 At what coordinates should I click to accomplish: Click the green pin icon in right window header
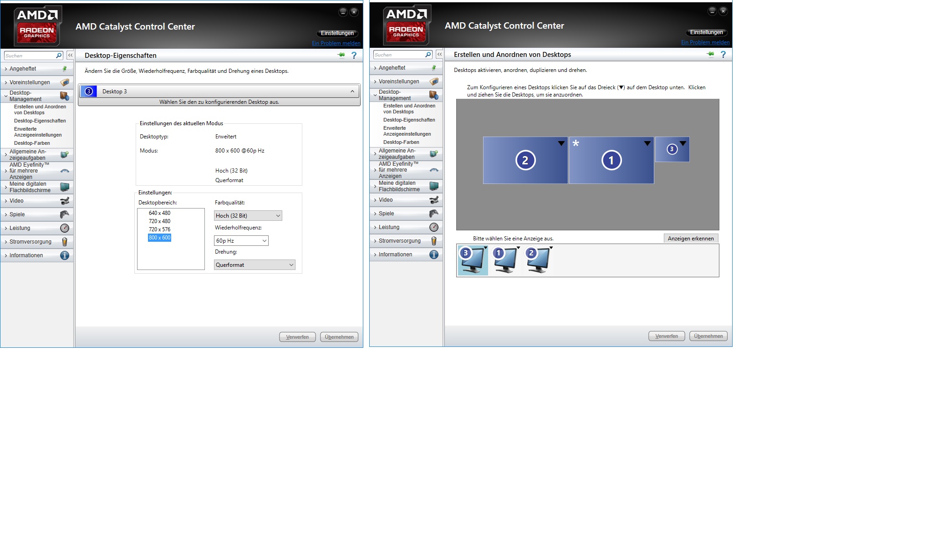click(710, 54)
